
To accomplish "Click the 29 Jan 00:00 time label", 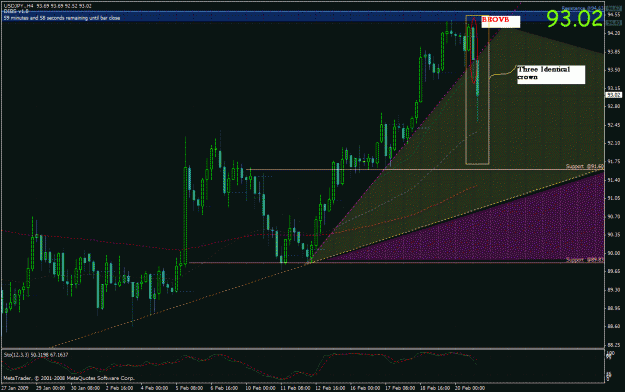I will click(51, 388).
